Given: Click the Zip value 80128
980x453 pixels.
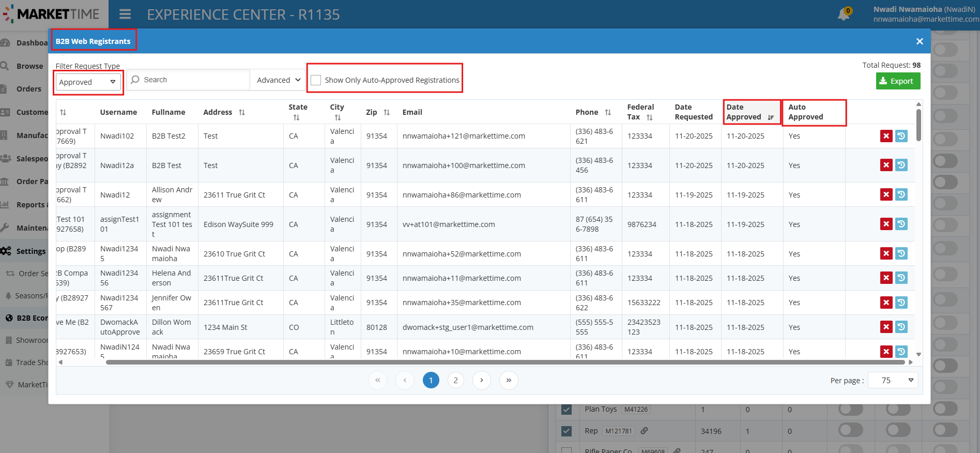Looking at the screenshot, I should [377, 327].
